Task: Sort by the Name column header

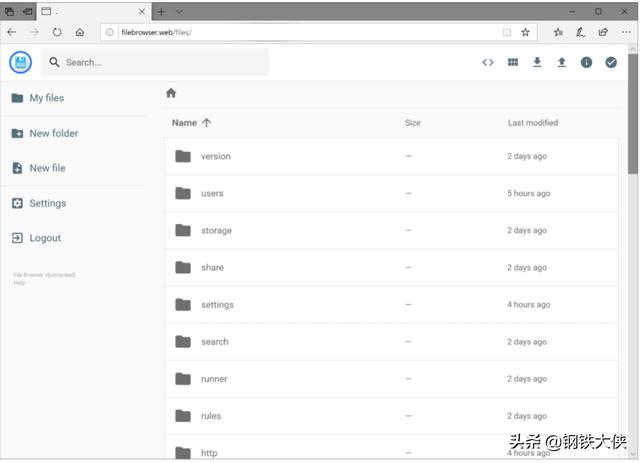Action: (185, 123)
